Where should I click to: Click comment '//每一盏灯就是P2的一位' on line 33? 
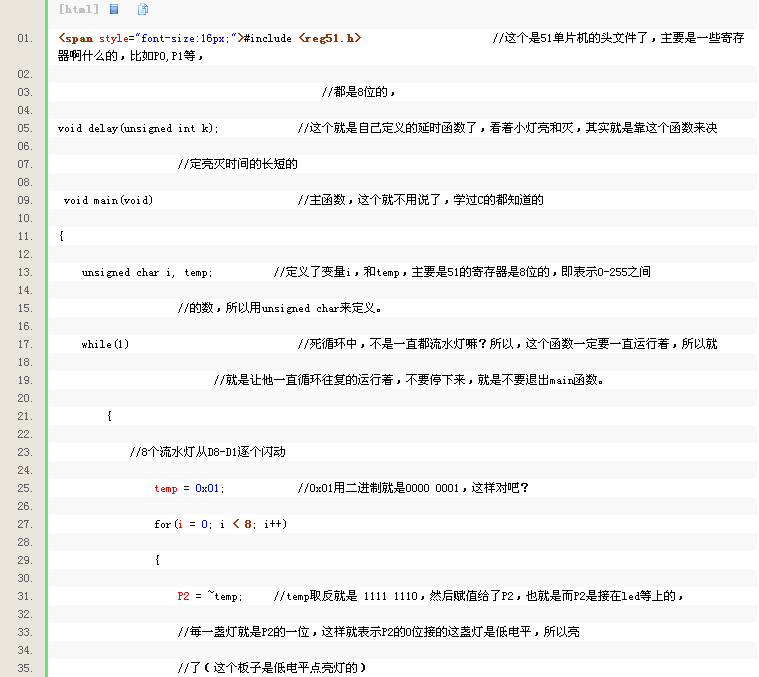click(x=378, y=632)
